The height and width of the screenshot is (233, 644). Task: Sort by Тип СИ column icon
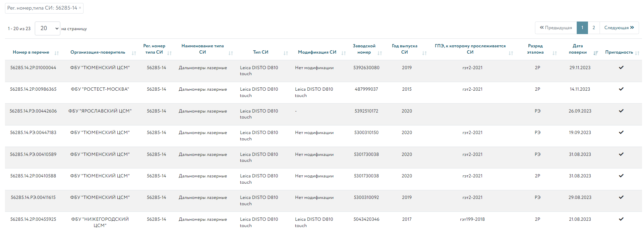click(x=286, y=53)
